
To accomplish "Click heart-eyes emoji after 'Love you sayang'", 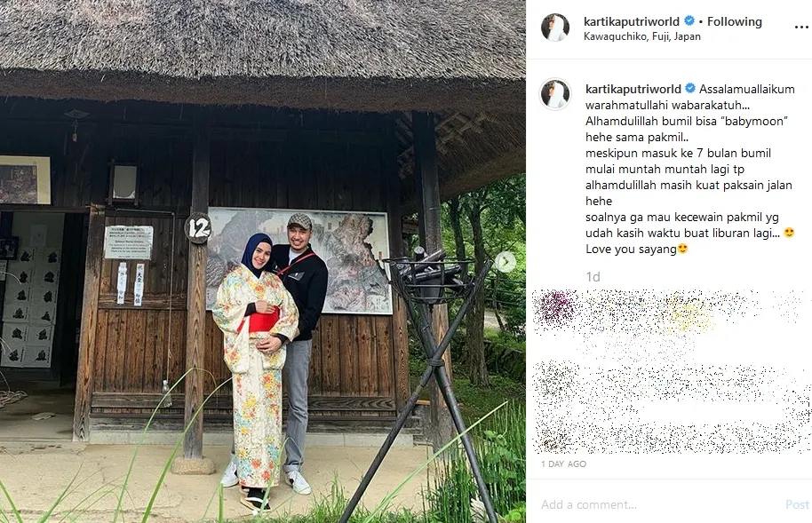I will click(683, 249).
